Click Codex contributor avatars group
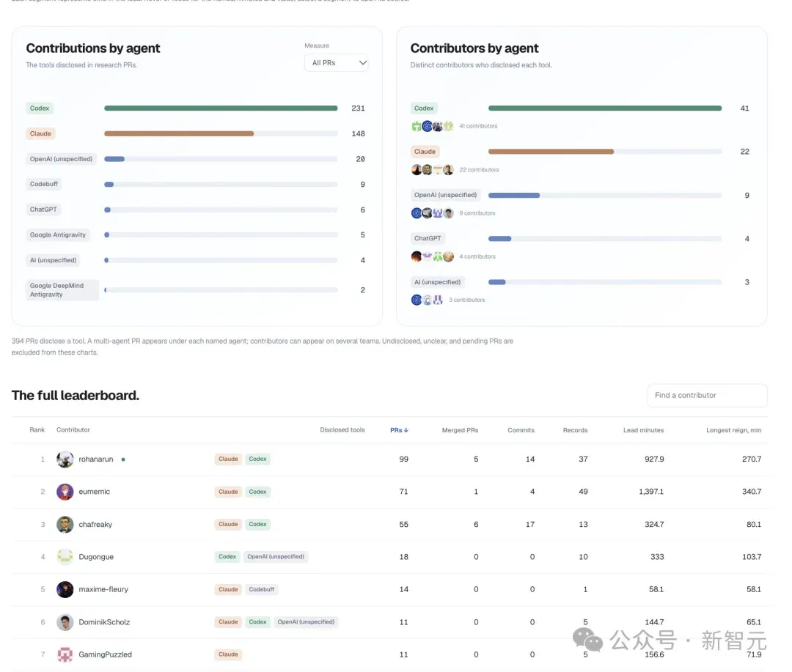The image size is (792, 672). (433, 126)
